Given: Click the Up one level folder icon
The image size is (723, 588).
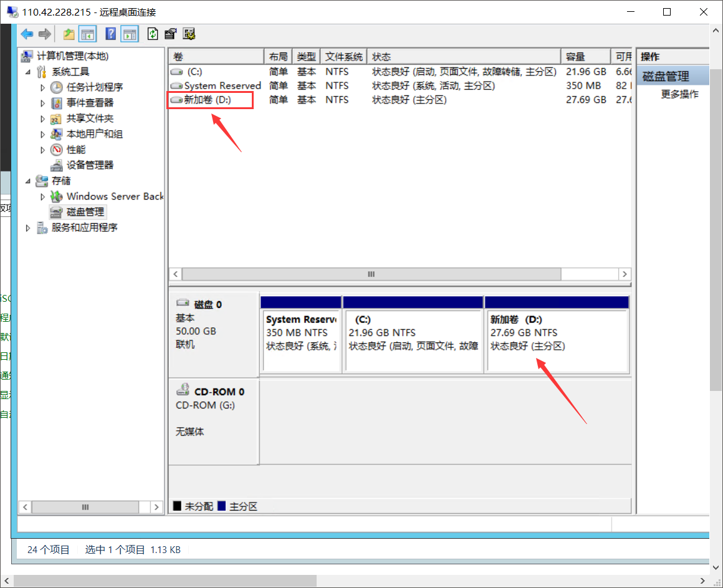Looking at the screenshot, I should pyautogui.click(x=69, y=34).
